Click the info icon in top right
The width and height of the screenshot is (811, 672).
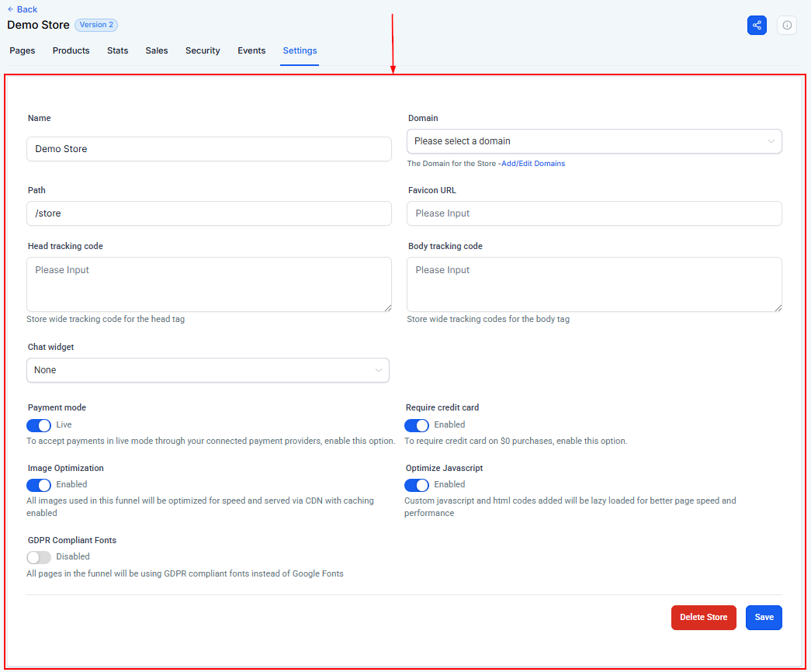click(x=787, y=25)
